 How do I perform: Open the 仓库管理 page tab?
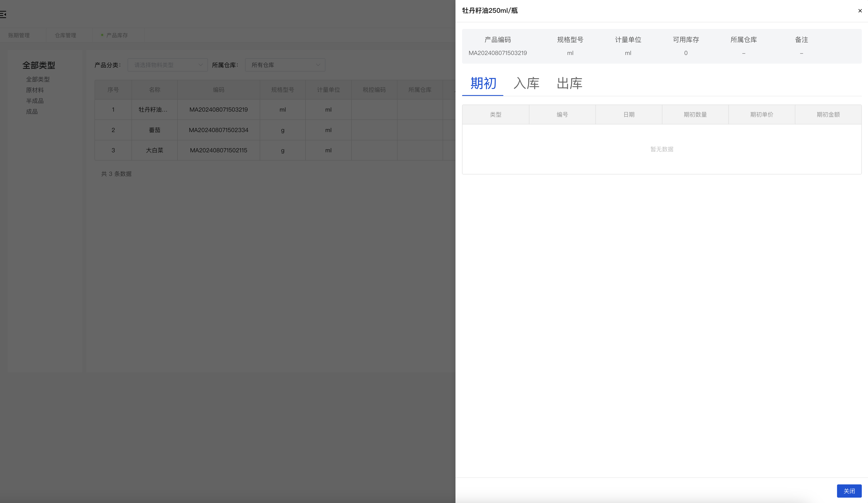click(x=65, y=35)
